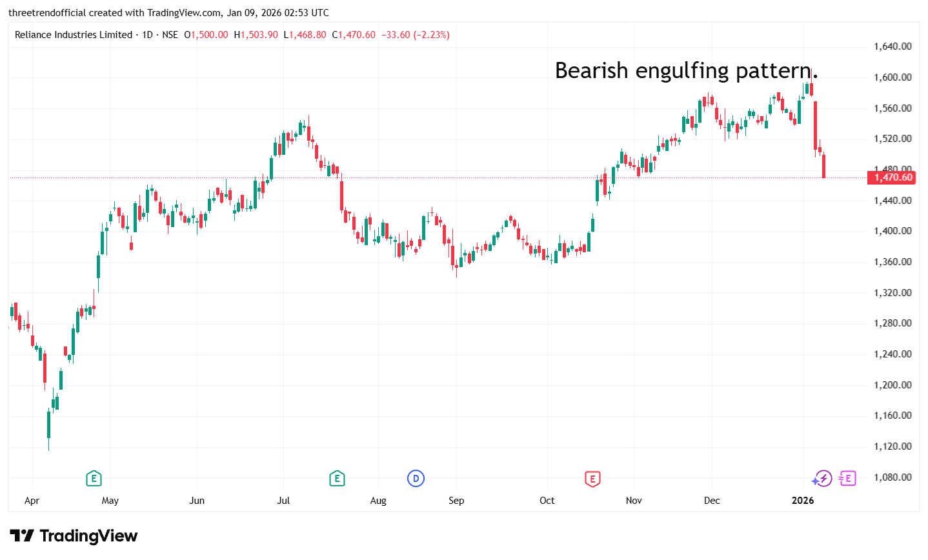Image resolution: width=928 pixels, height=560 pixels.
Task: Click the 1,400.00 price axis label
Action: click(893, 231)
